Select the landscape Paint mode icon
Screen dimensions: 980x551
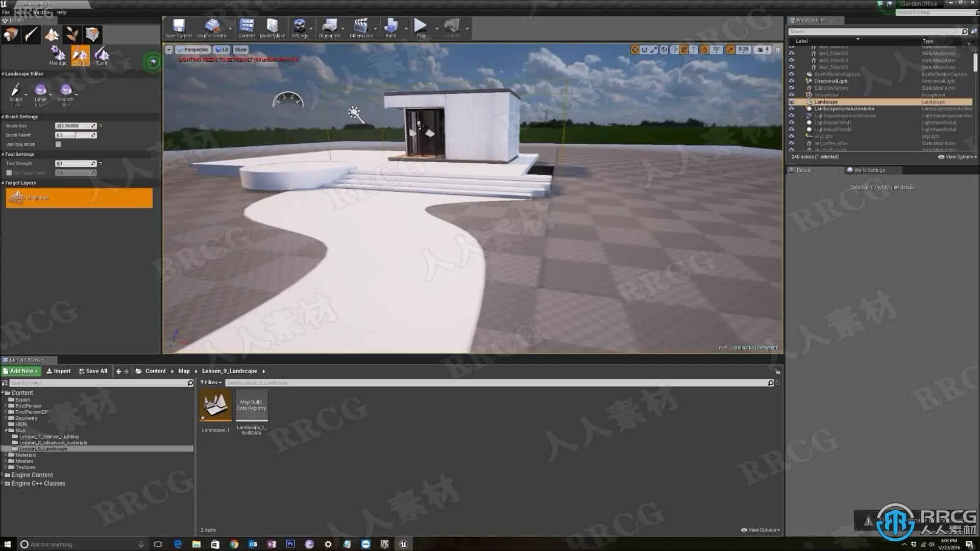[x=102, y=55]
